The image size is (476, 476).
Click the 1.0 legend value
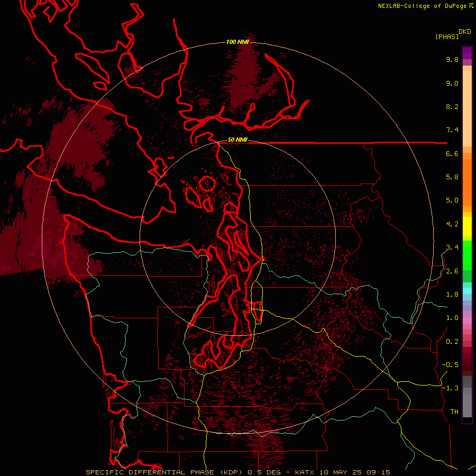click(452, 318)
